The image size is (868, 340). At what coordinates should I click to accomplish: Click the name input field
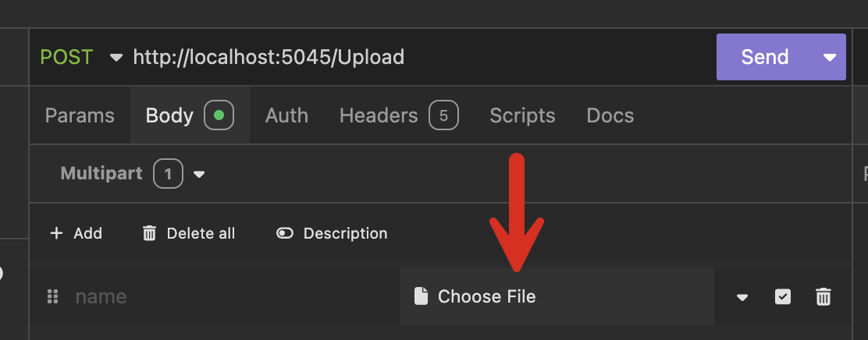click(x=226, y=296)
